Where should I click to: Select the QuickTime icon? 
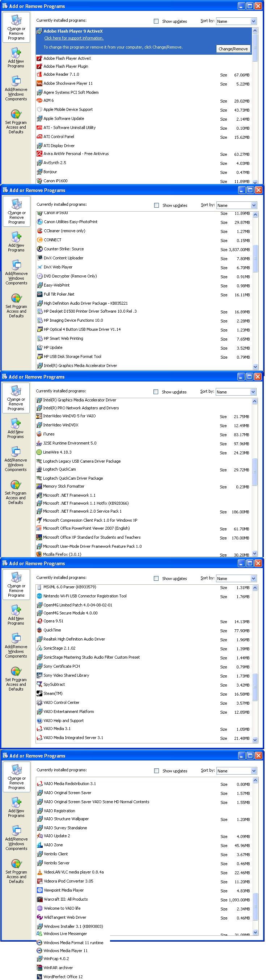[39, 630]
